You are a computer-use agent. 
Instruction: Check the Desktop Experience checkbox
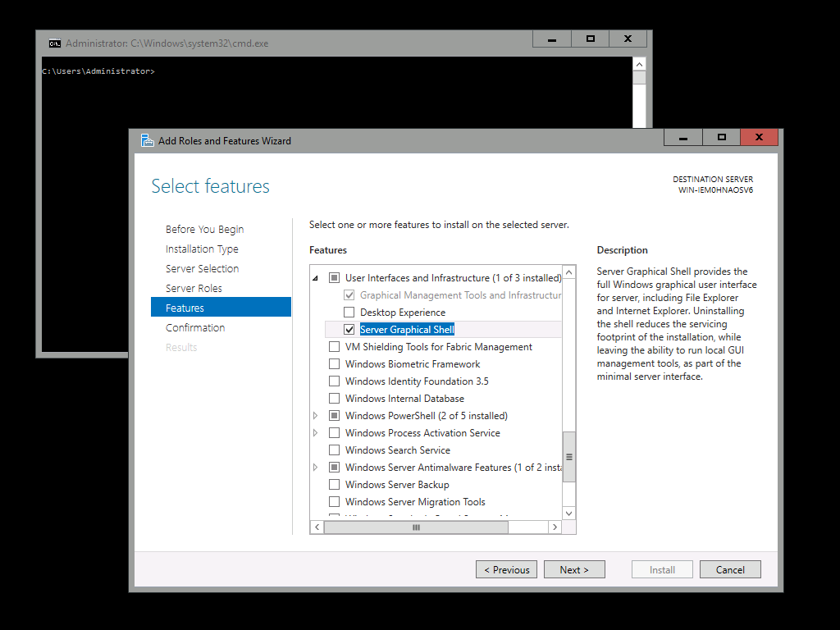tap(349, 313)
